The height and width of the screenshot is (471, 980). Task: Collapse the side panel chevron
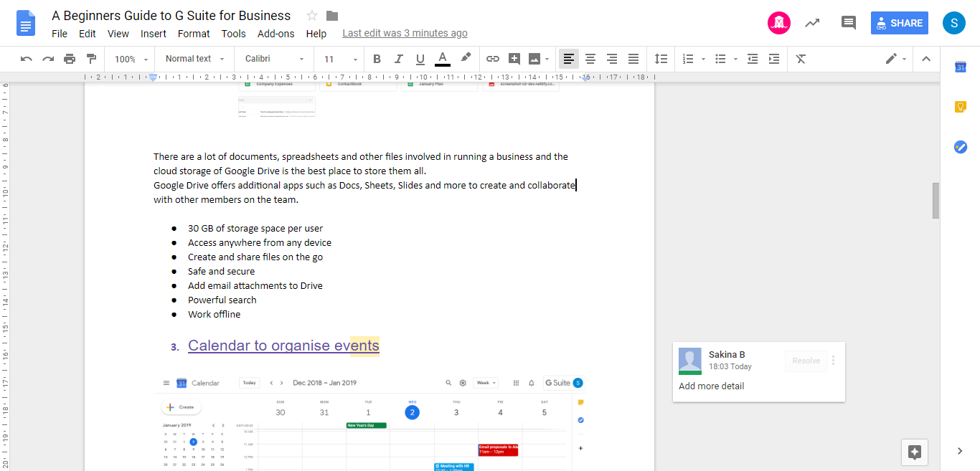coord(960,451)
